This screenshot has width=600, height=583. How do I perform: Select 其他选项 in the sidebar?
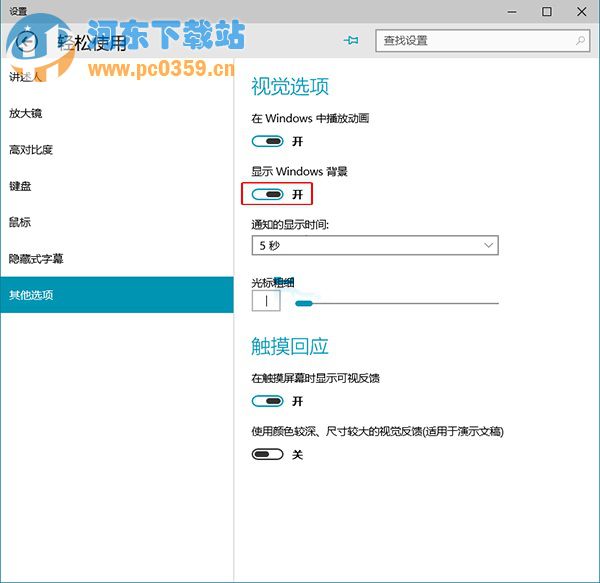tap(117, 295)
